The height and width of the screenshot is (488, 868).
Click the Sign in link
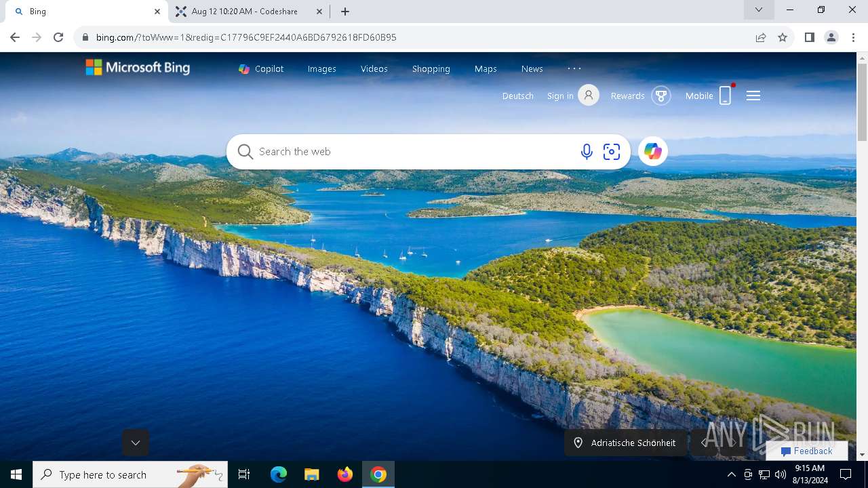[560, 96]
